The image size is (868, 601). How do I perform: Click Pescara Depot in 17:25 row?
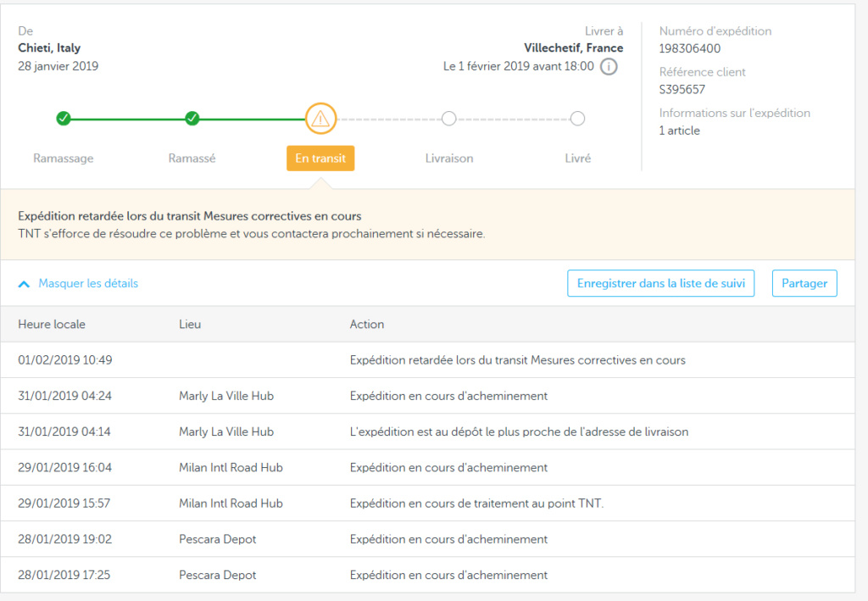pos(218,575)
